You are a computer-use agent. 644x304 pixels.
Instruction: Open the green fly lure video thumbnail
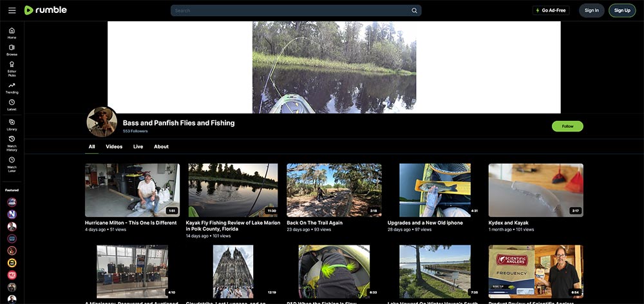[x=334, y=272]
